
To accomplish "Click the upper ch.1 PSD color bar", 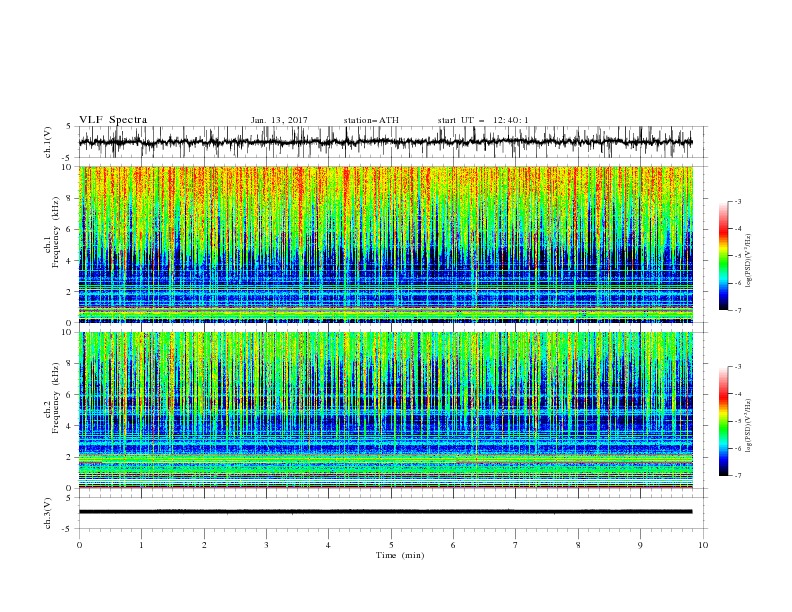I will tap(723, 256).
